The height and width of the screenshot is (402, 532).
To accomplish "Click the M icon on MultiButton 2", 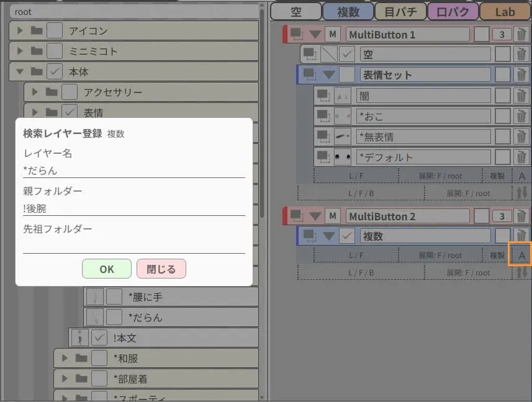I will coord(333,215).
